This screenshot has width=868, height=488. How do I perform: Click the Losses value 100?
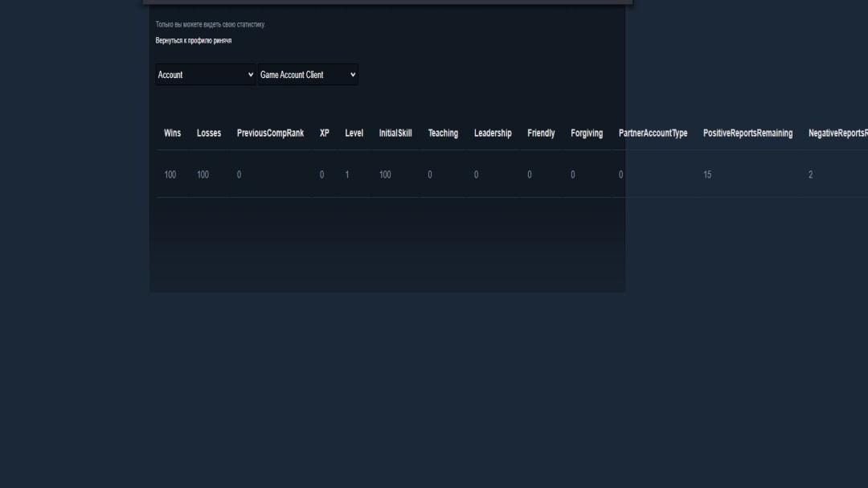203,174
